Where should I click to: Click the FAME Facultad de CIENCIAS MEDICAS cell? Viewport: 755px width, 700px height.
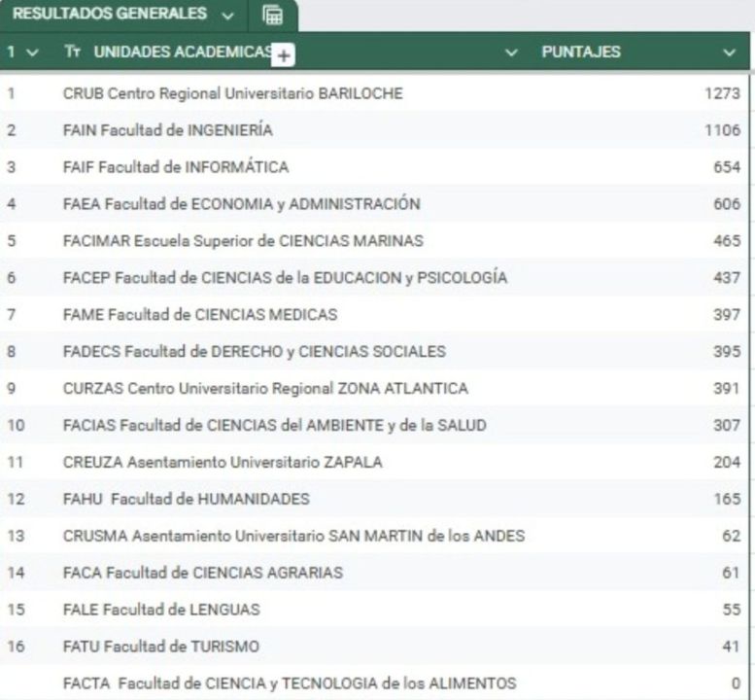click(199, 315)
